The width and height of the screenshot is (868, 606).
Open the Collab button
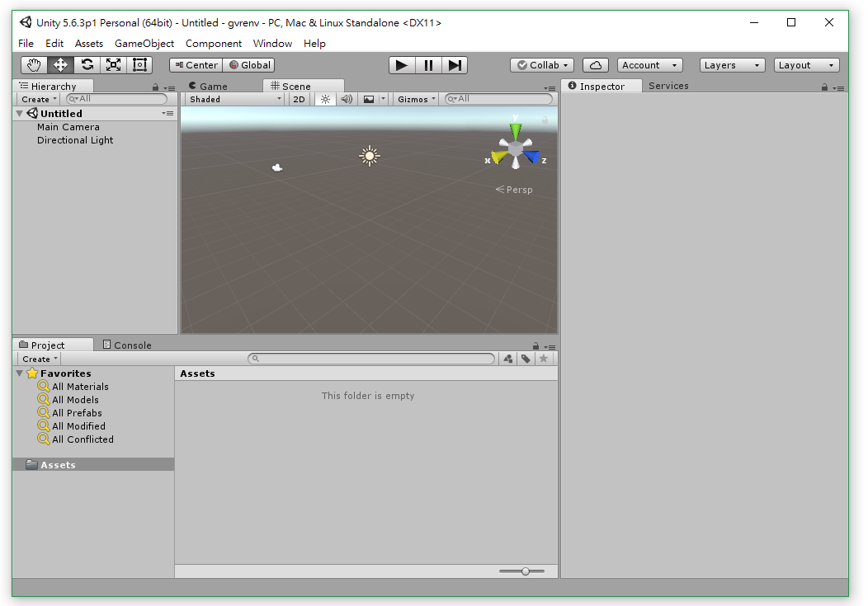coord(543,65)
